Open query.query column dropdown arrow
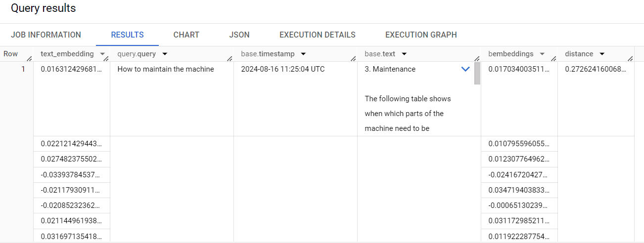644x243 pixels. (165, 54)
